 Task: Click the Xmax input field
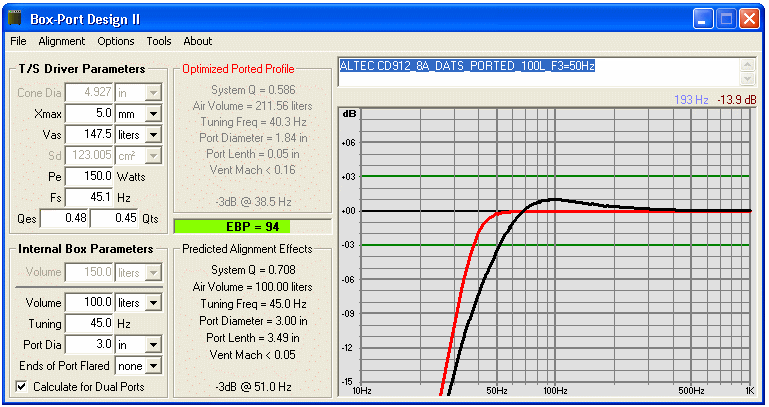[x=89, y=114]
